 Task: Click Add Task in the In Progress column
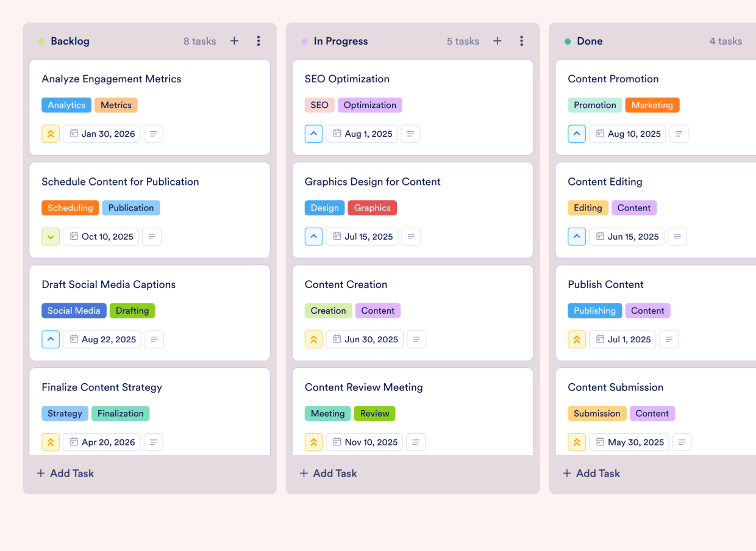[x=328, y=473]
